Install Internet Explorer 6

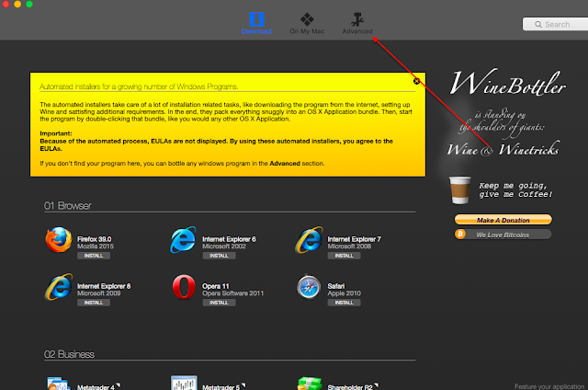click(219, 256)
